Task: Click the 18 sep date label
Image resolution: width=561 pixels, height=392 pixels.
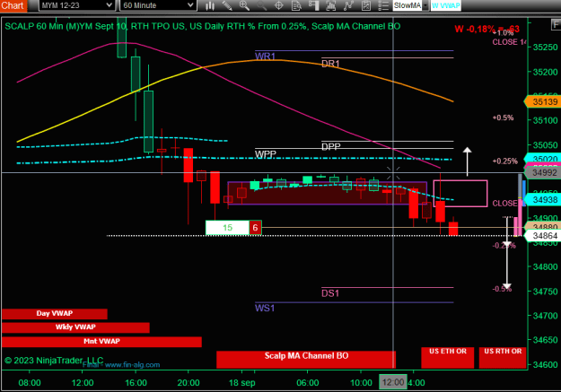Action: (x=241, y=383)
